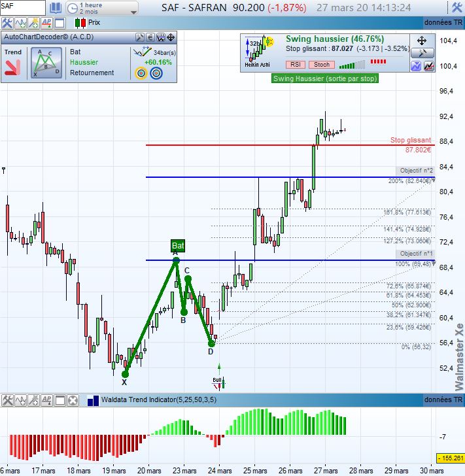The height and width of the screenshot is (476, 465).
Task: Click the 200% (82.640€) Fibonacci label
Action: (409, 181)
